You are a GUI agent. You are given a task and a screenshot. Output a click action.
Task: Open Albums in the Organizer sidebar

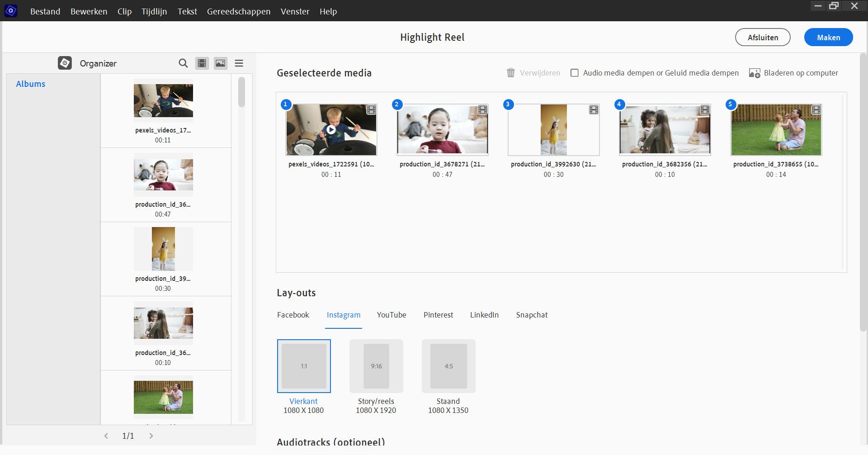(31, 84)
